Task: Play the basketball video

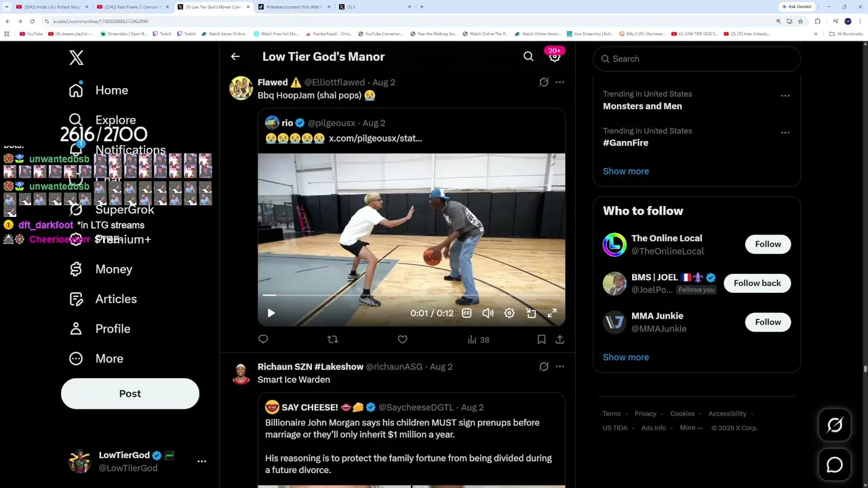Action: [x=271, y=313]
